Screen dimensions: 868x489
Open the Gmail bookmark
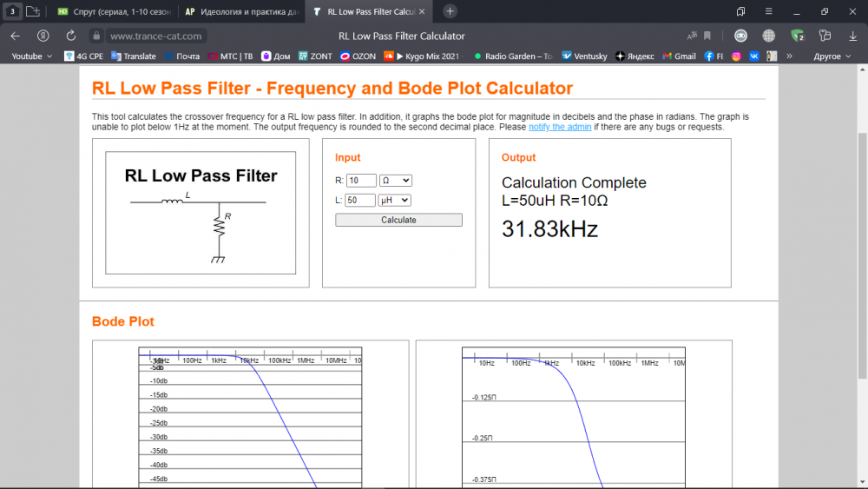(679, 56)
